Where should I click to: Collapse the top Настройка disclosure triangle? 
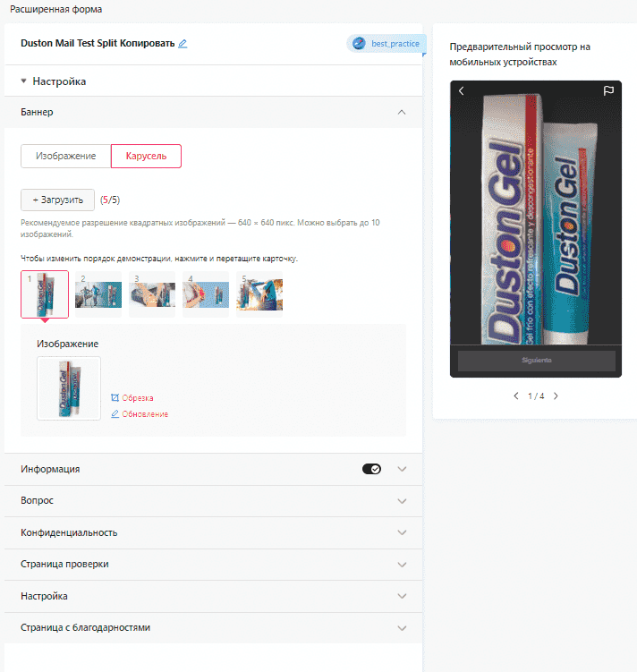(24, 81)
